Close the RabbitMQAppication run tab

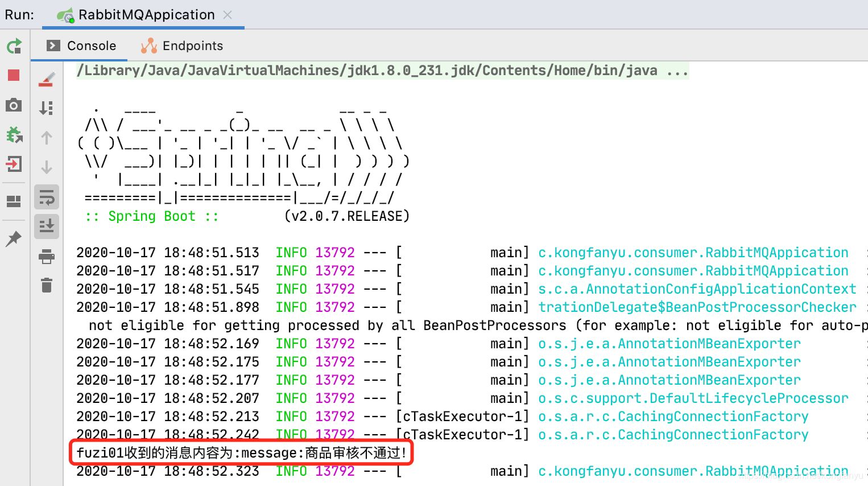(x=228, y=15)
